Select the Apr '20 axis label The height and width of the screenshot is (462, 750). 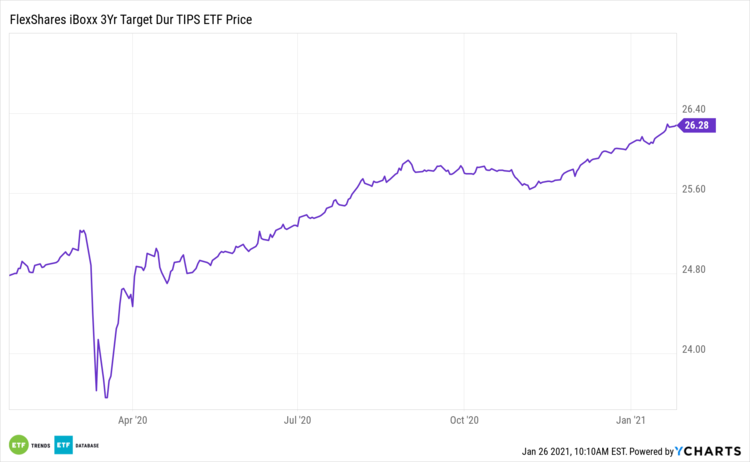pyautogui.click(x=132, y=421)
